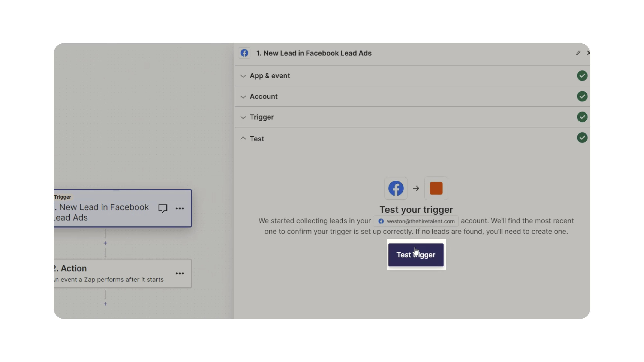Click the weston@thehiretalent.com account chip
This screenshot has height=362, width=644.
click(416, 221)
